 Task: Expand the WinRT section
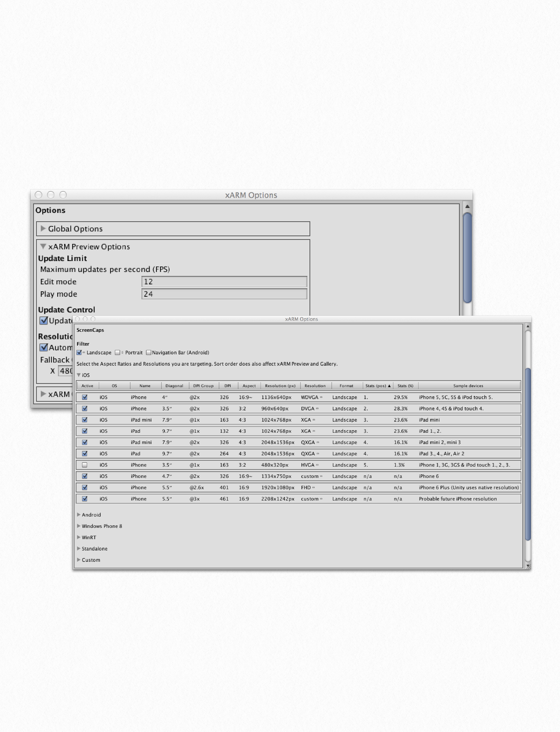79,537
